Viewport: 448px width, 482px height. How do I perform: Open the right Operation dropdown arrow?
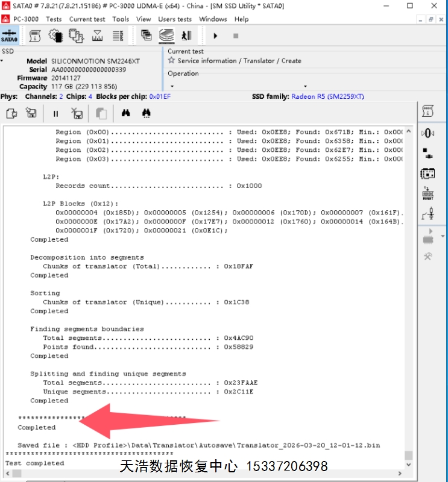point(305,86)
